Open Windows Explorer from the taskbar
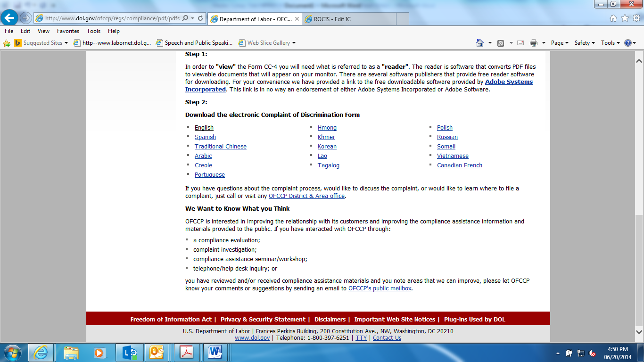The height and width of the screenshot is (362, 644). 71,353
